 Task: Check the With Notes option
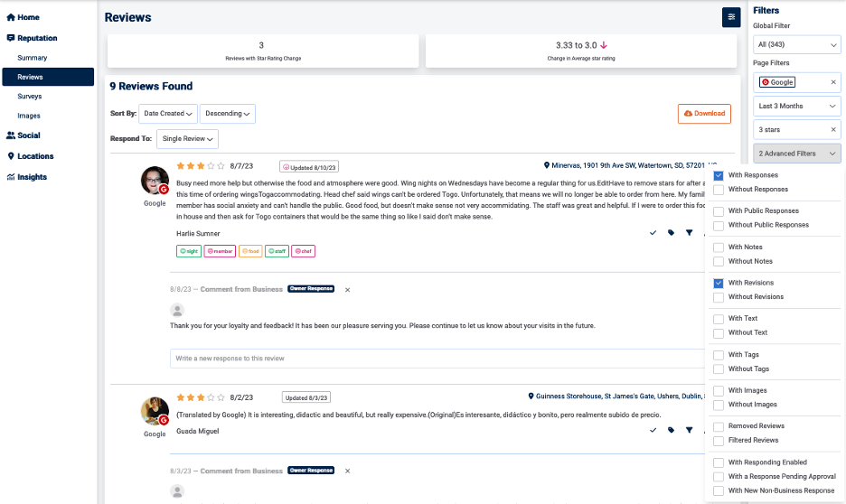click(x=719, y=247)
